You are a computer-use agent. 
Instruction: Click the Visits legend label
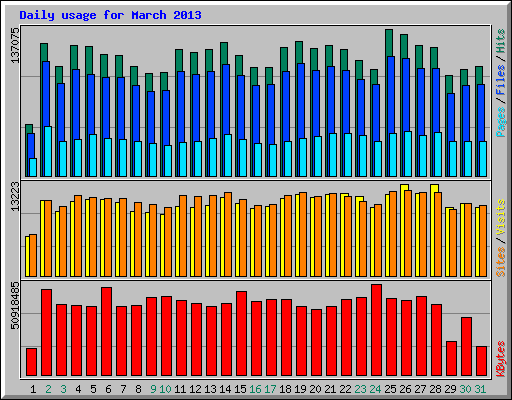[501, 217]
